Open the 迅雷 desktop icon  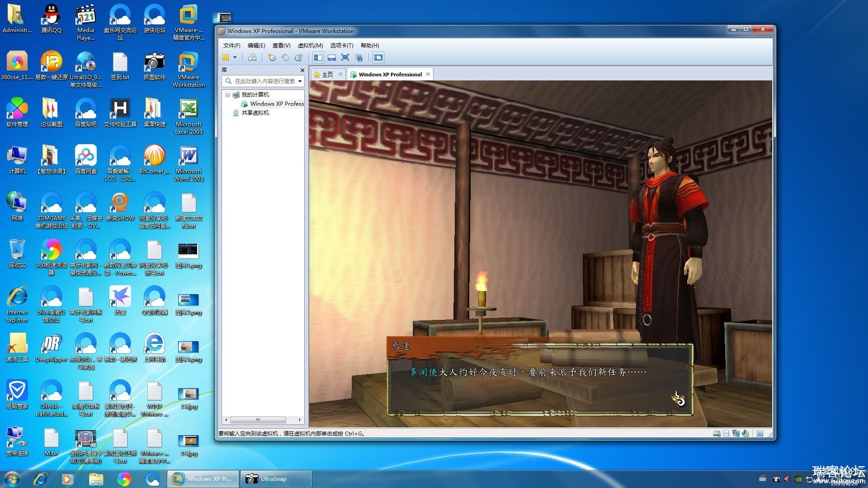pyautogui.click(x=120, y=300)
